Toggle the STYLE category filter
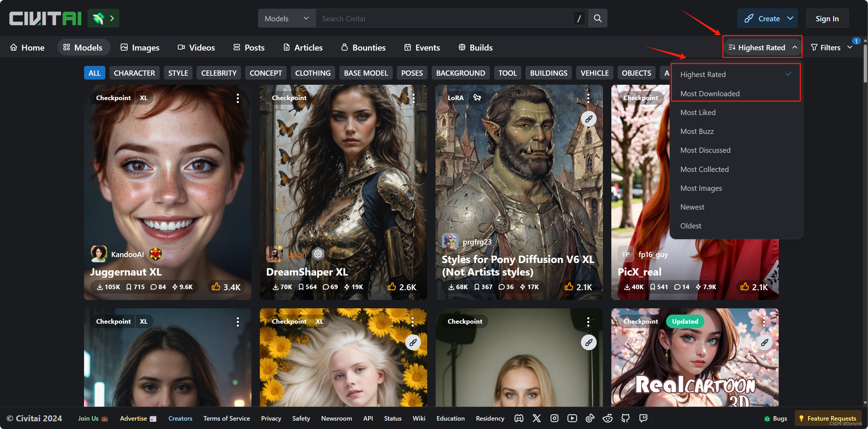868x429 pixels. [178, 73]
